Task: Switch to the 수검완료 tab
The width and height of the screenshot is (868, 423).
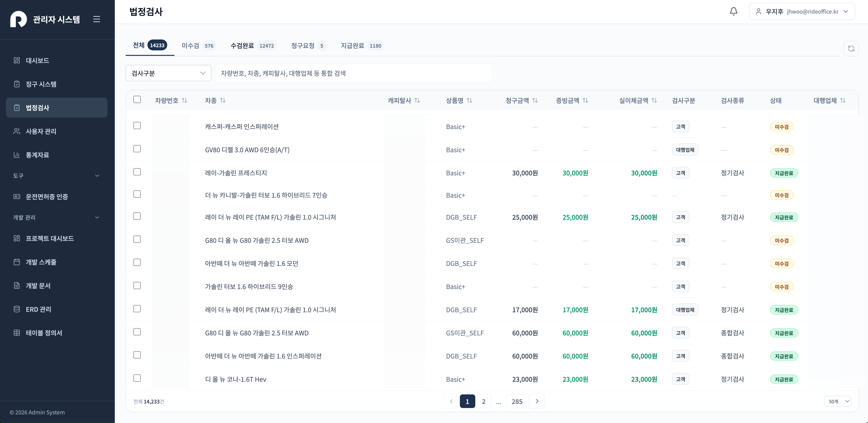Action: tap(253, 46)
